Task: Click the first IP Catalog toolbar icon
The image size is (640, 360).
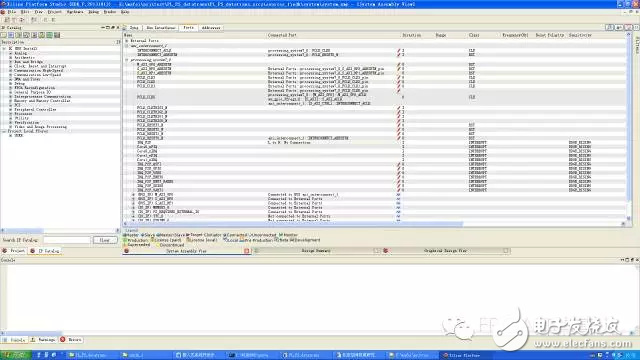Action: 4,36
